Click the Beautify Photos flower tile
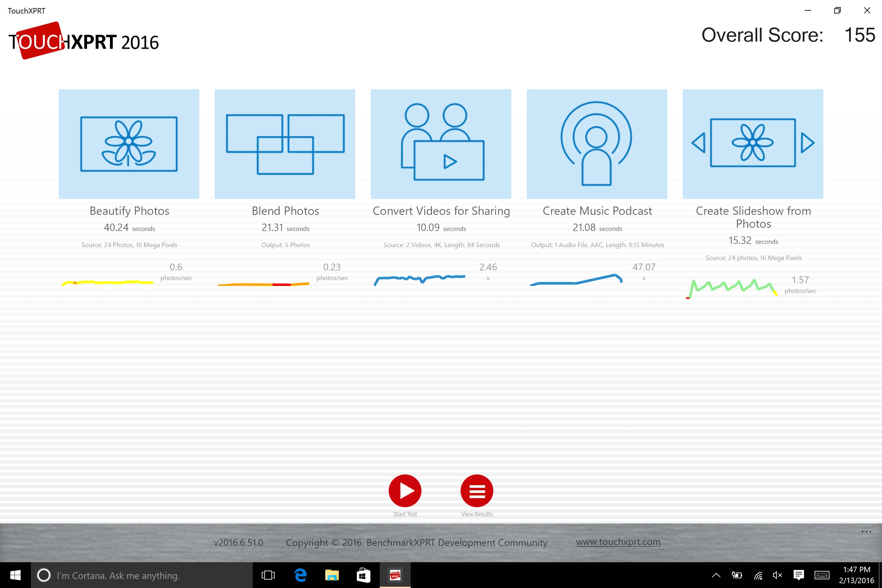This screenshot has width=882, height=588. pyautogui.click(x=129, y=144)
